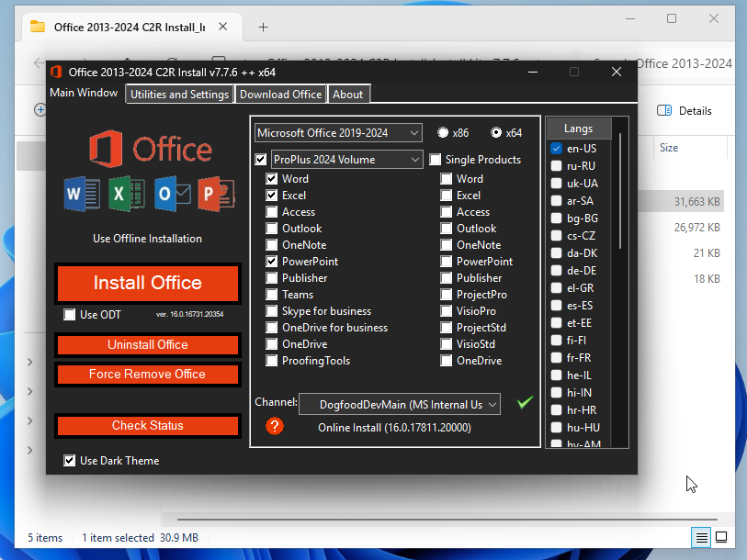Open Utilities and Settings tab
The image size is (747, 560).
click(179, 95)
